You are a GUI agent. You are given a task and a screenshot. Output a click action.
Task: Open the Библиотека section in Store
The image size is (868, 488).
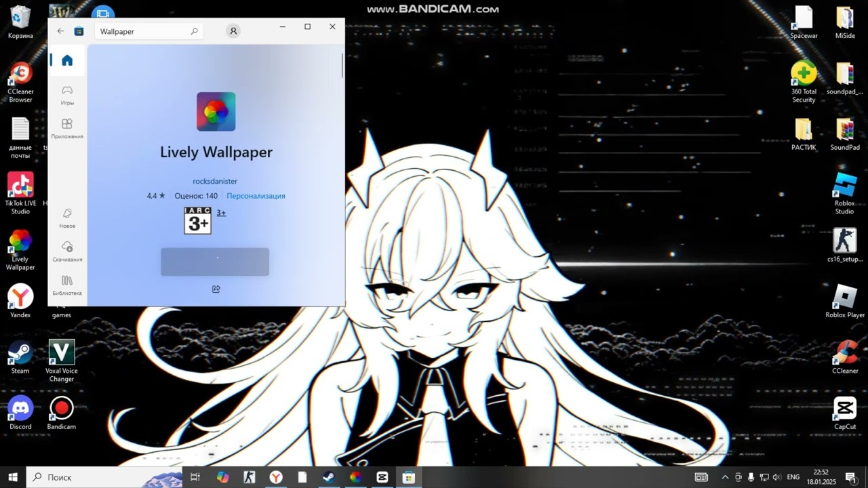click(x=67, y=285)
